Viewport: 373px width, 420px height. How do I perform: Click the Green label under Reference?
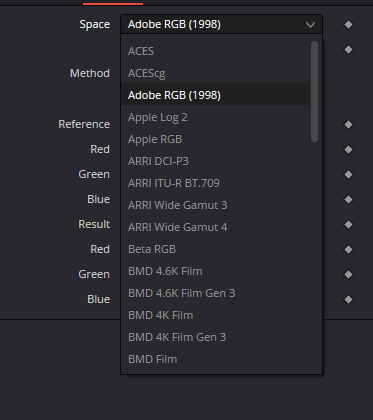(x=94, y=174)
